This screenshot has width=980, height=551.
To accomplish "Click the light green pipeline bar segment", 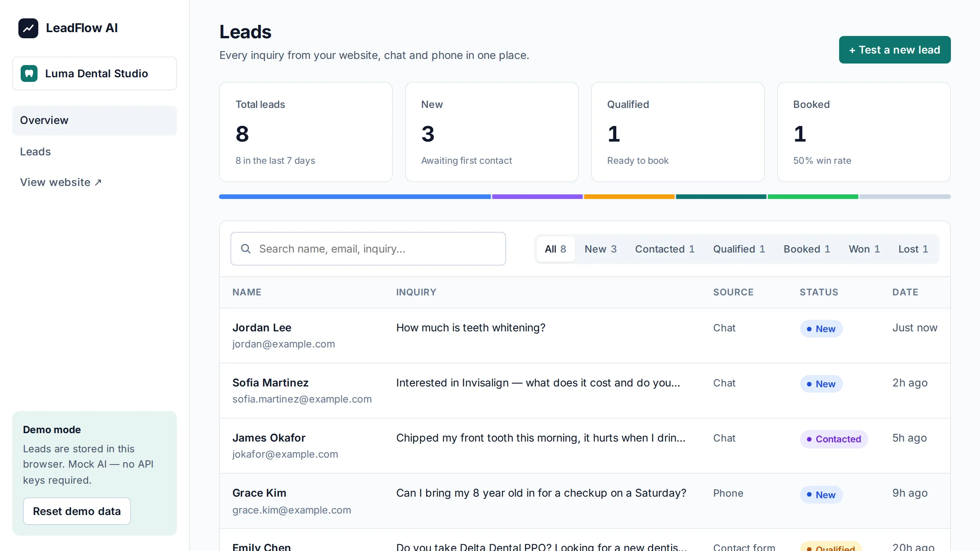I will click(813, 197).
